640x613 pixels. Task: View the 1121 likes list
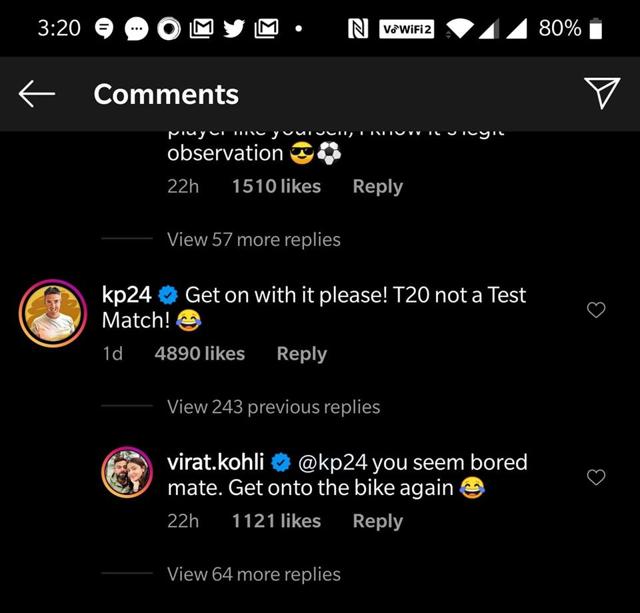coord(276,521)
